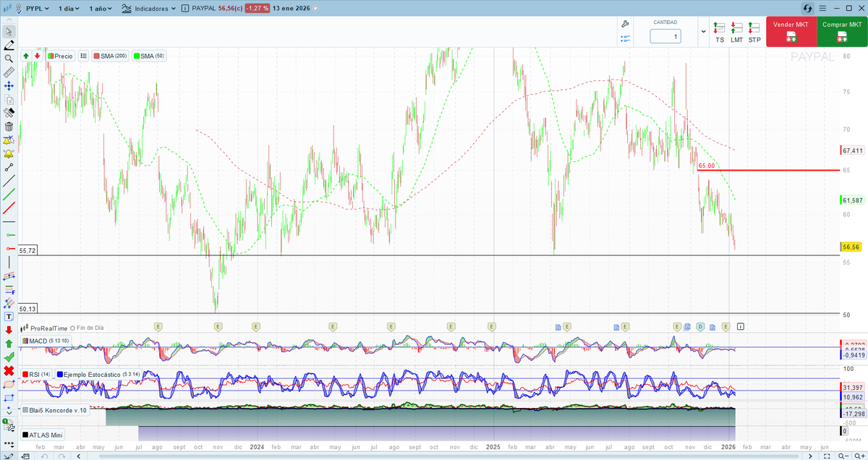The image size is (868, 460).
Task: Collapse the left toolbar top chevron
Action: point(9,19)
